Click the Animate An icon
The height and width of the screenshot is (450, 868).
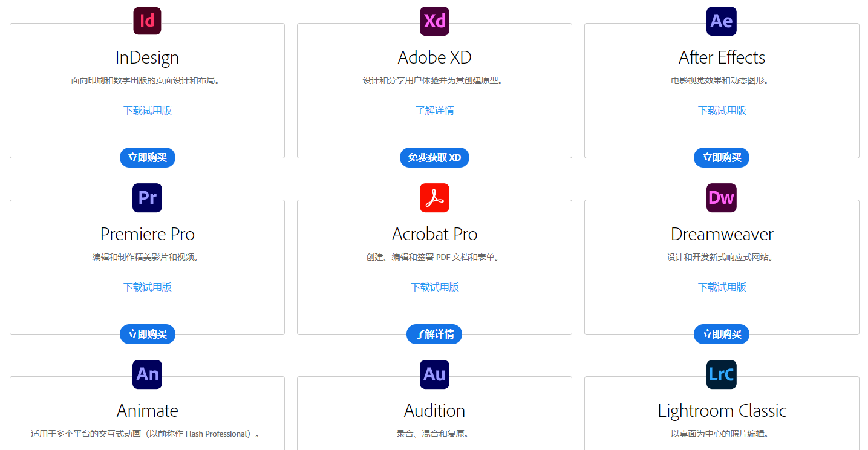tap(147, 374)
